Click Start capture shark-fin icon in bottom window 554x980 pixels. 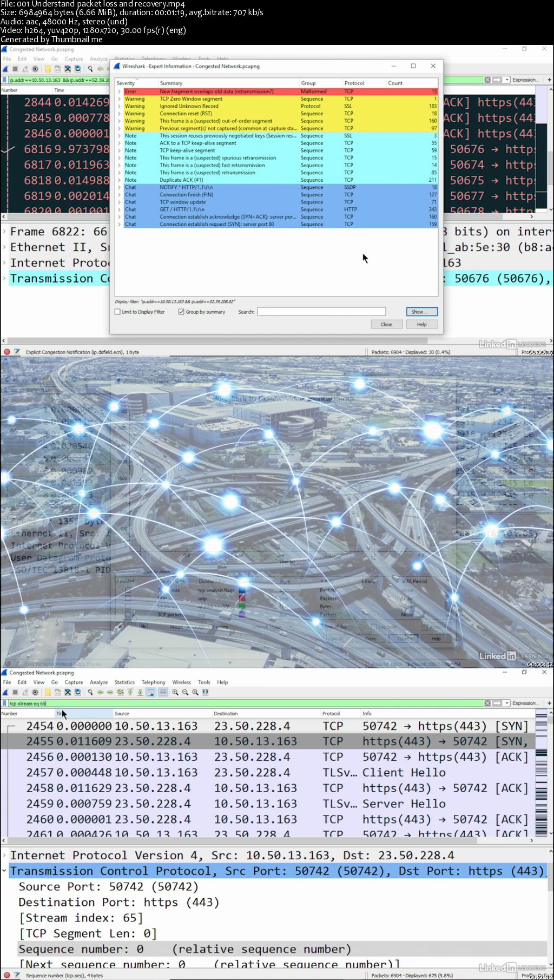5,692
